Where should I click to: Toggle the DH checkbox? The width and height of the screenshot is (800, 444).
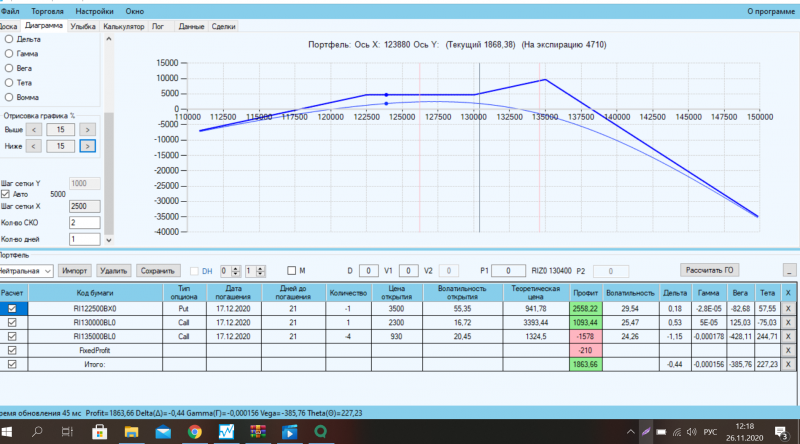194,271
